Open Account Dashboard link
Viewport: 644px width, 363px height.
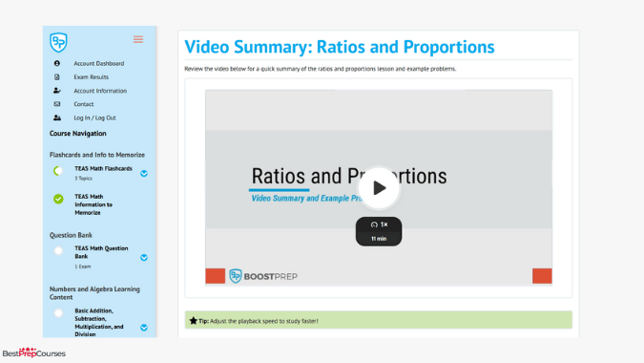coord(99,63)
